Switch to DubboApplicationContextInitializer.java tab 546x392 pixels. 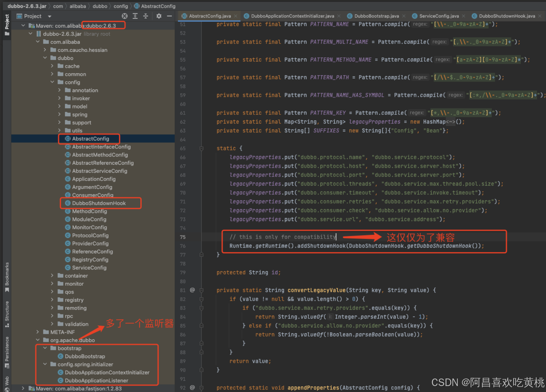click(x=292, y=16)
